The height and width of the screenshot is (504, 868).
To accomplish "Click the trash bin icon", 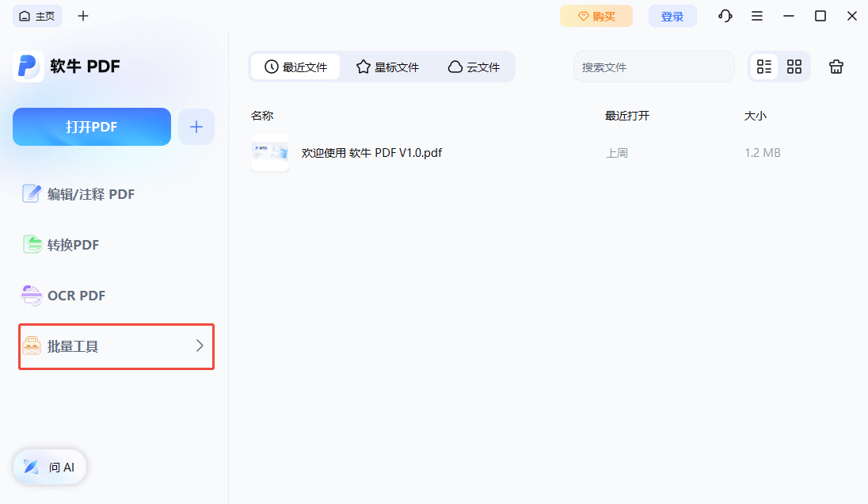I will click(x=836, y=67).
